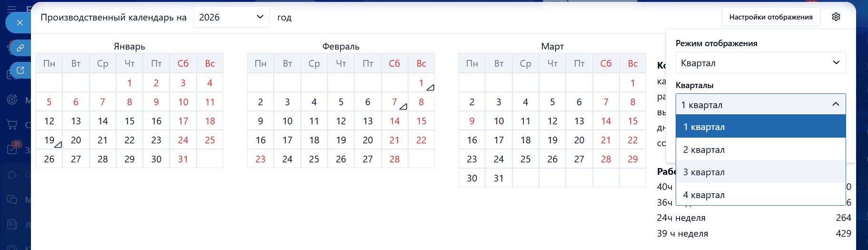Click the 'Февраль' month title
This screenshot has height=250, width=868.
341,46
